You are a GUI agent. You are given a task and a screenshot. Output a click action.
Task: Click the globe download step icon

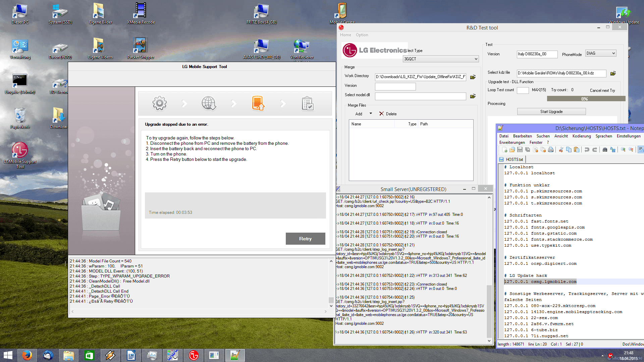pos(209,103)
